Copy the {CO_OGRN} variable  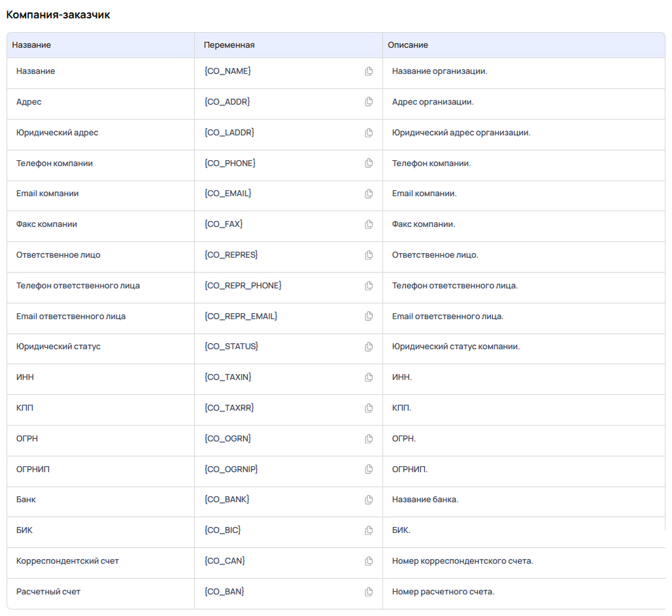tap(369, 439)
